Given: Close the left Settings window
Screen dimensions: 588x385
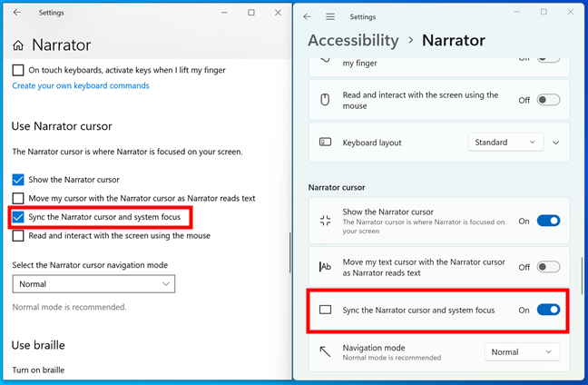Looking at the screenshot, I should (x=278, y=13).
